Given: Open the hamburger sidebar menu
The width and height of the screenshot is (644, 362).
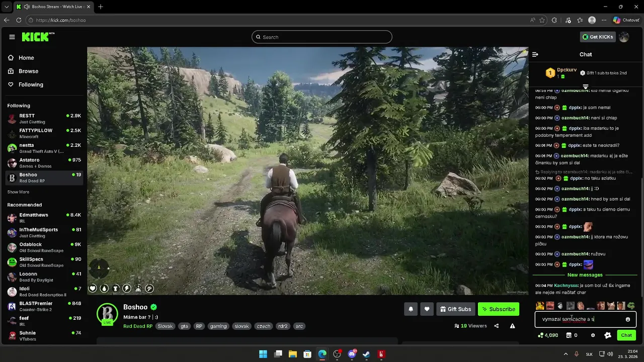Looking at the screenshot, I should click(x=12, y=37).
